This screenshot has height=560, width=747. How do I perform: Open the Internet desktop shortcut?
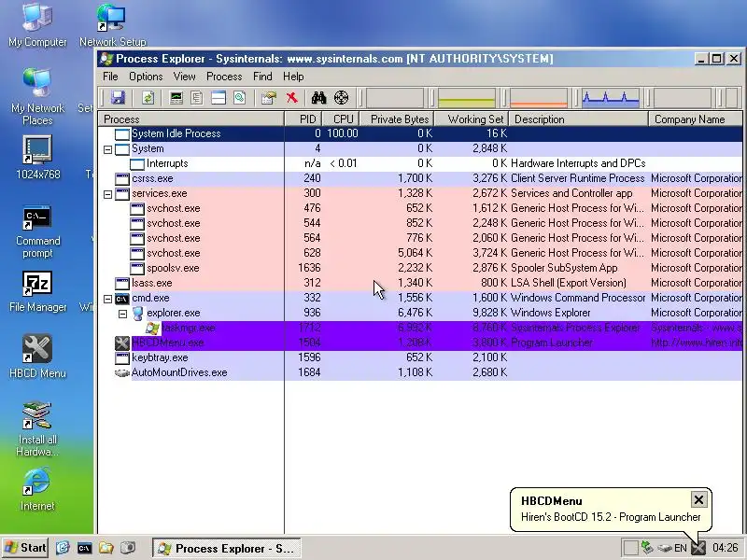point(37,488)
